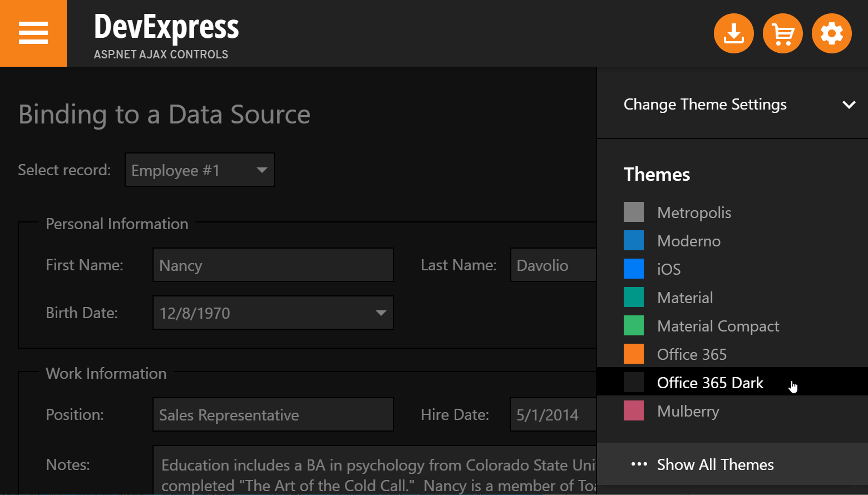The image size is (868, 495).
Task: Click the Personal Information group caption
Action: (117, 224)
